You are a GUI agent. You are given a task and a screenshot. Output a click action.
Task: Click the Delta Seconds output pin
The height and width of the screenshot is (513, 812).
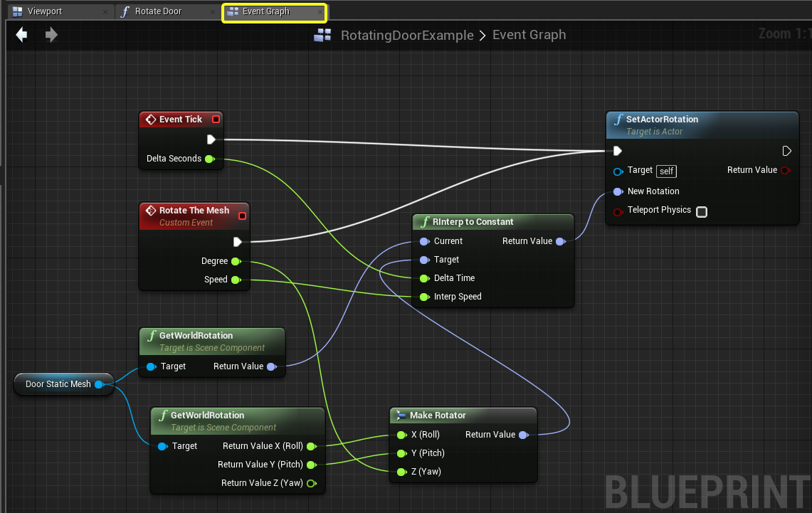[209, 159]
